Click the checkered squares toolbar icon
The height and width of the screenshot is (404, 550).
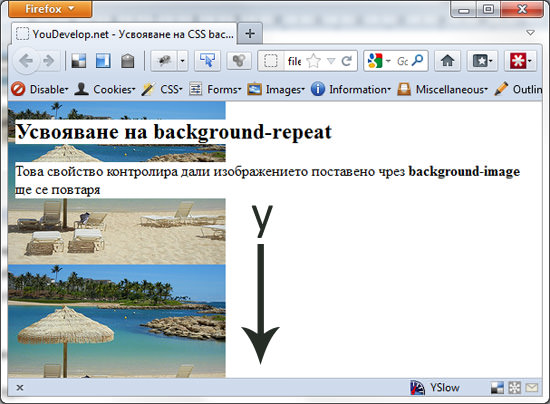[79, 61]
